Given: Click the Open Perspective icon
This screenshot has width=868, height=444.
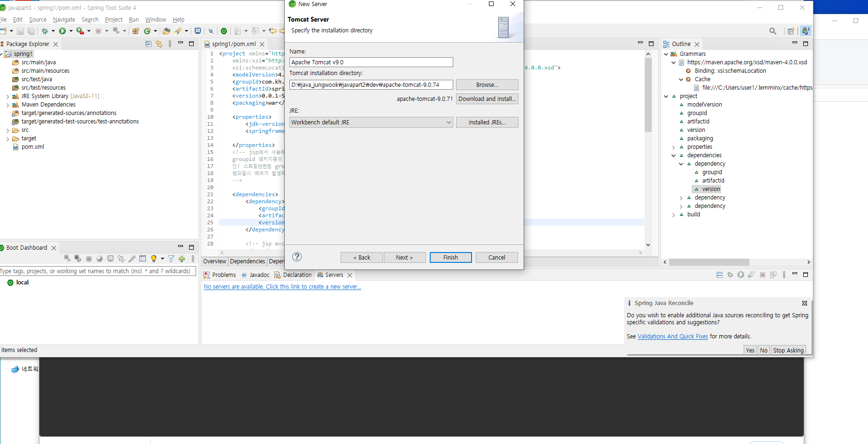Looking at the screenshot, I should click(x=791, y=31).
